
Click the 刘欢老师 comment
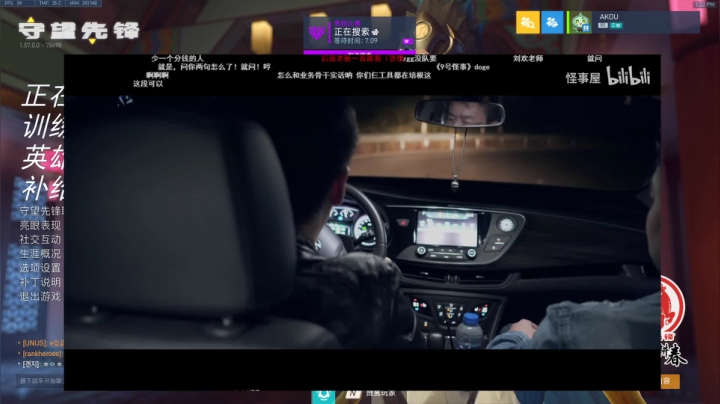pos(528,58)
